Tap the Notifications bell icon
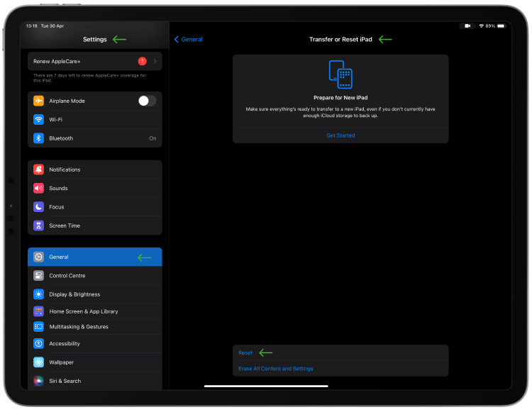This screenshot has height=412, width=532. (38, 169)
